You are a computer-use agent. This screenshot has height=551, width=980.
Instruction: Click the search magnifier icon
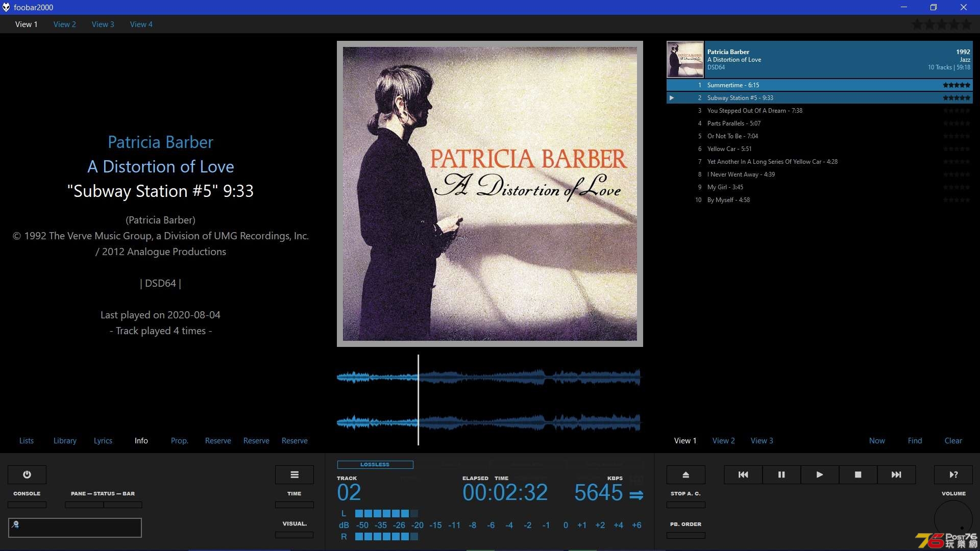pyautogui.click(x=15, y=524)
